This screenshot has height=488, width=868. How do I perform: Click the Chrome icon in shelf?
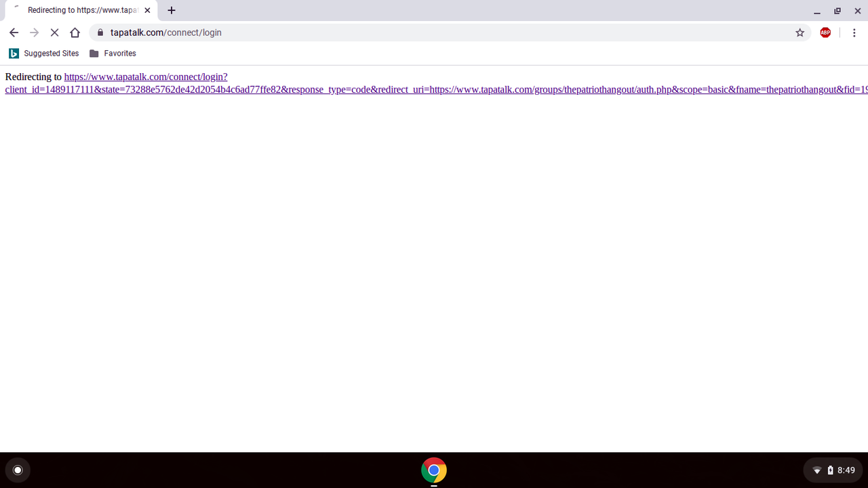tap(434, 470)
